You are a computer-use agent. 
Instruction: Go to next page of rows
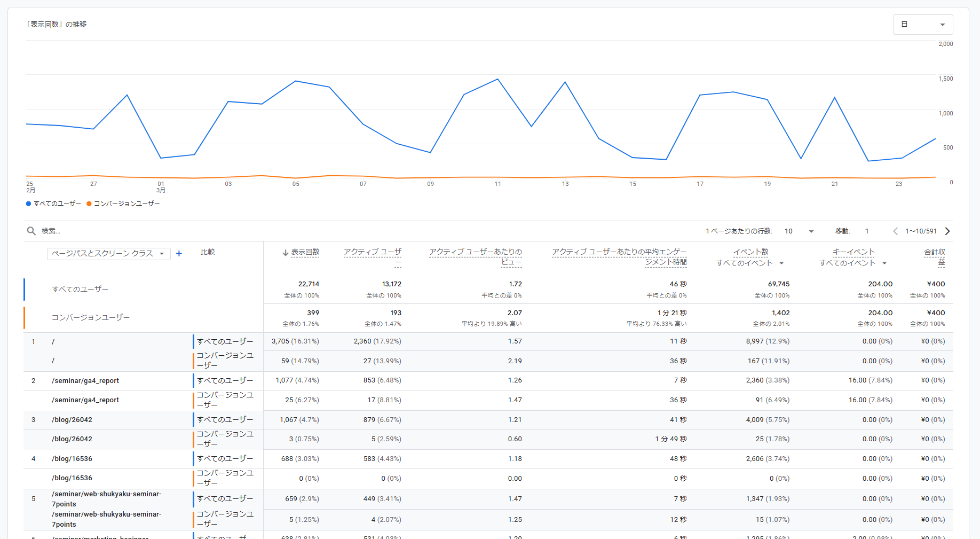(x=947, y=231)
